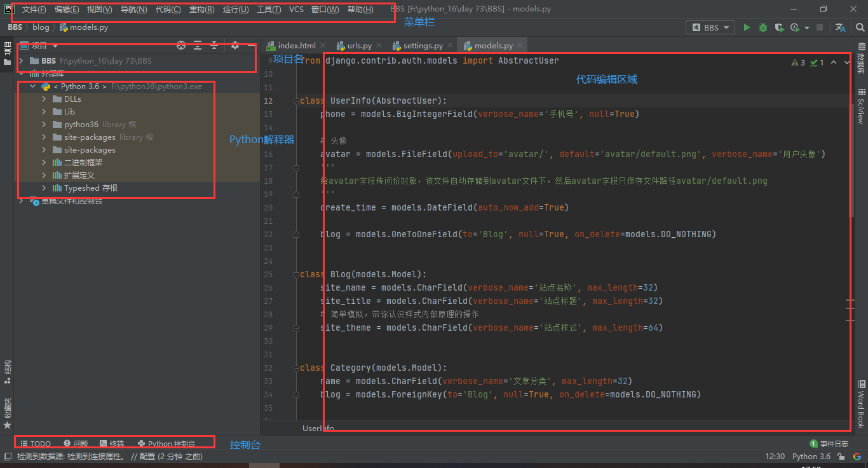
Task: Open the 收藏夹 favorites tool window
Action: (7, 413)
